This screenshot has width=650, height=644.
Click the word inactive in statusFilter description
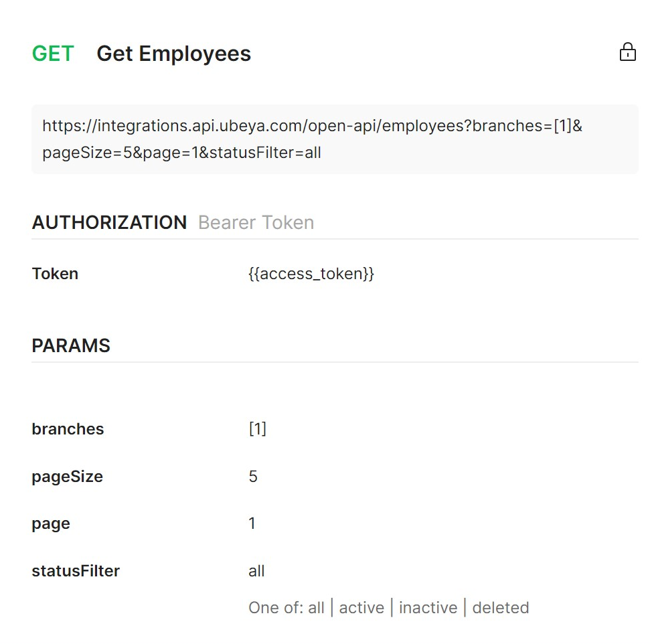coord(428,608)
